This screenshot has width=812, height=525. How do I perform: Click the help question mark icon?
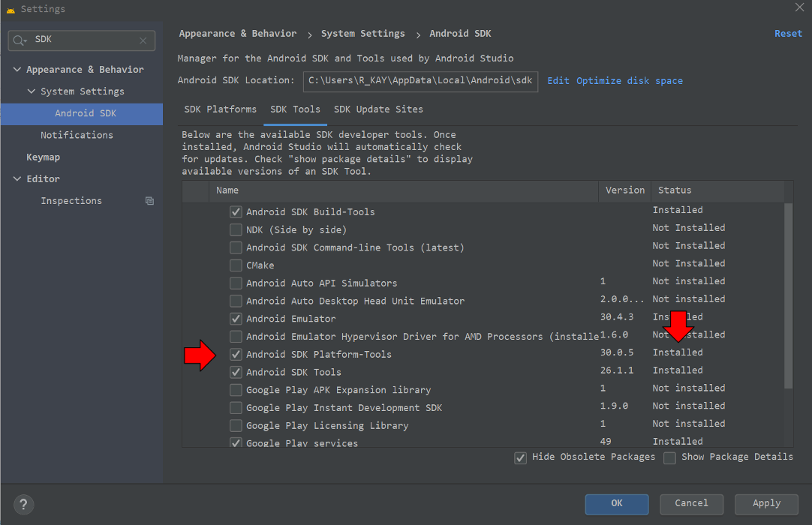24,504
